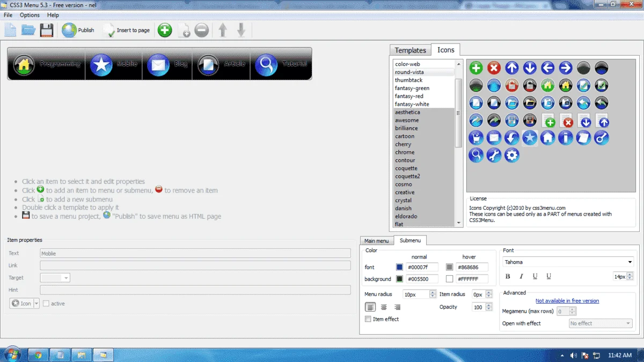
Task: Select the envelope icon in grid
Action: point(494,138)
